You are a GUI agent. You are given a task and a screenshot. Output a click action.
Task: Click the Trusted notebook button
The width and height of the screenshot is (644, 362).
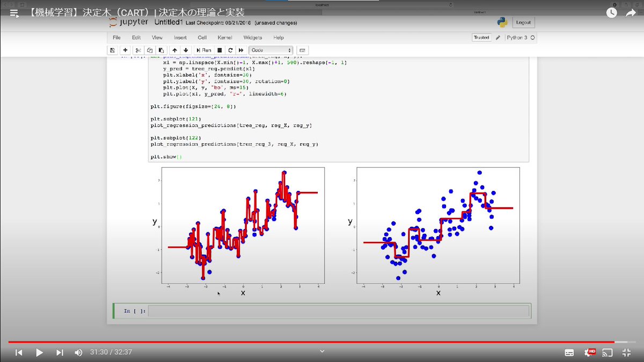coord(481,38)
